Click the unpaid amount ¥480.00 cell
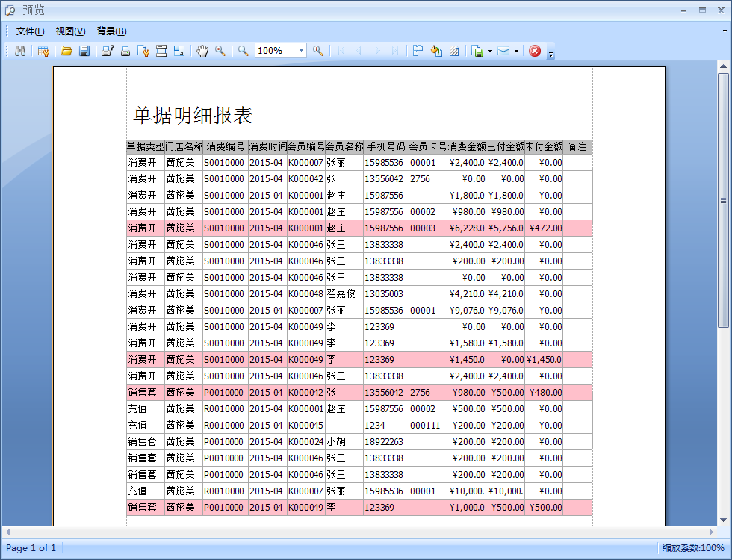Screen dimensions: 732x560 click(x=544, y=393)
